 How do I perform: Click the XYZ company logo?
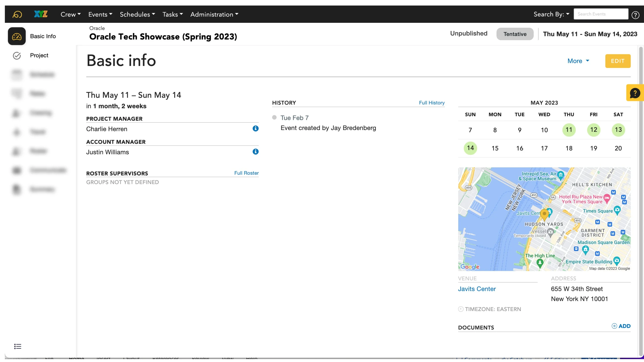coord(41,14)
